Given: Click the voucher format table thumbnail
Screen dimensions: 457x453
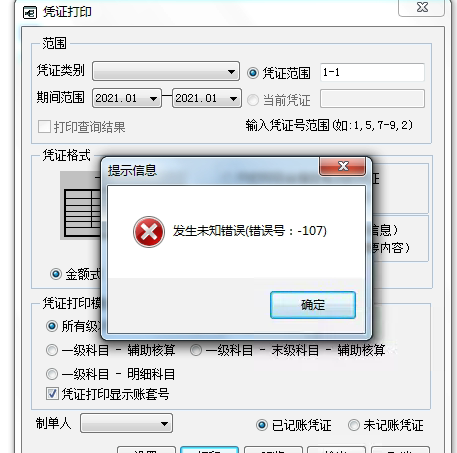Looking at the screenshot, I should tap(80, 206).
